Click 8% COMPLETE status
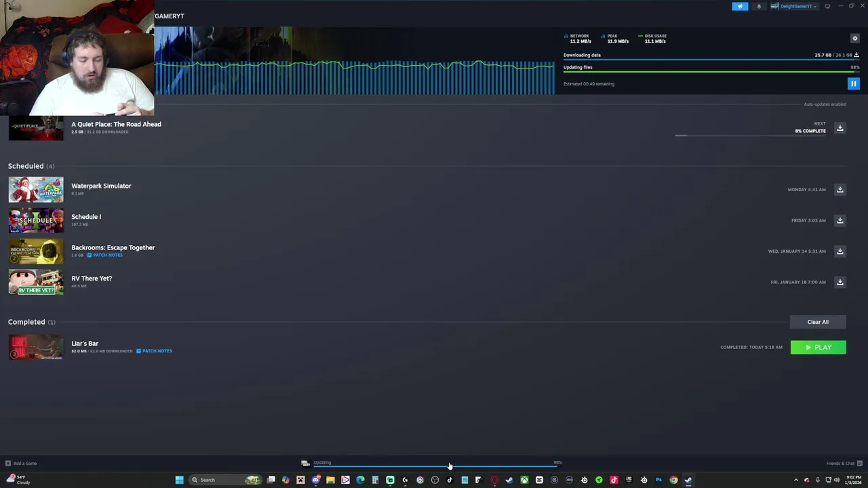This screenshot has width=868, height=488. click(x=810, y=131)
